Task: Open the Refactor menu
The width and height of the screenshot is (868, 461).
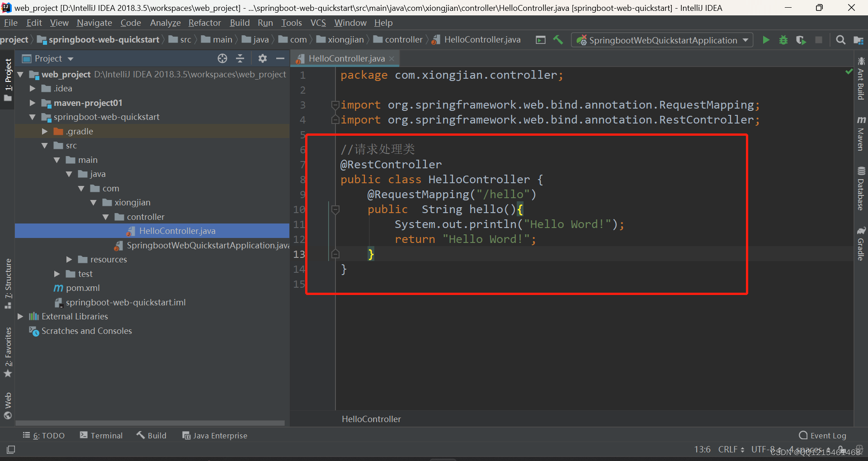Action: tap(205, 23)
